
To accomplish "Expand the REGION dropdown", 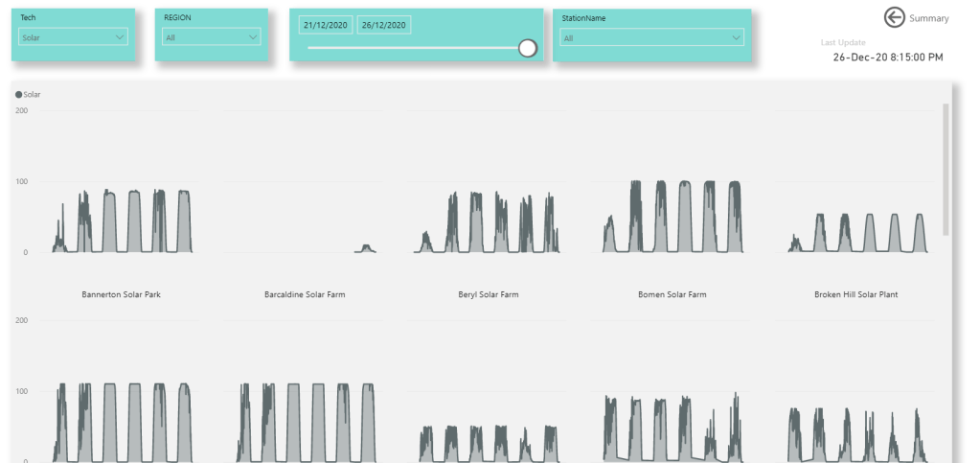I will (212, 37).
